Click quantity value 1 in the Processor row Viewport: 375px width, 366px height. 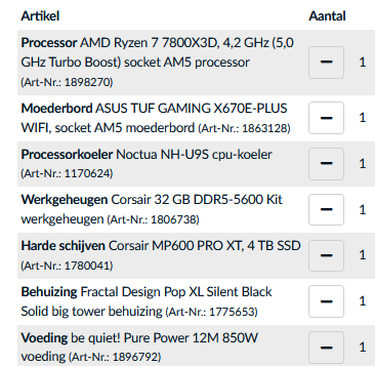[362, 62]
